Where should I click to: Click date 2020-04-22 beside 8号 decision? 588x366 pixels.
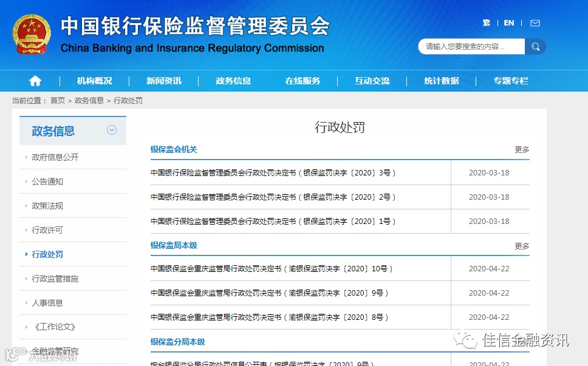point(489,317)
